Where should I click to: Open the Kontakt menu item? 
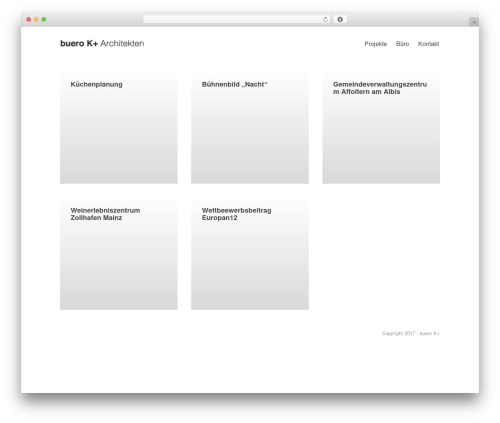428,44
